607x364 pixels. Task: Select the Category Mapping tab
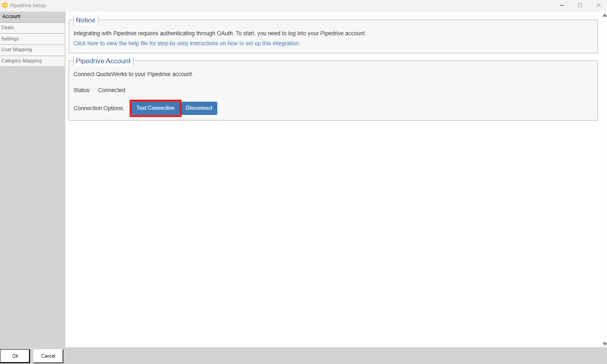[x=32, y=61]
